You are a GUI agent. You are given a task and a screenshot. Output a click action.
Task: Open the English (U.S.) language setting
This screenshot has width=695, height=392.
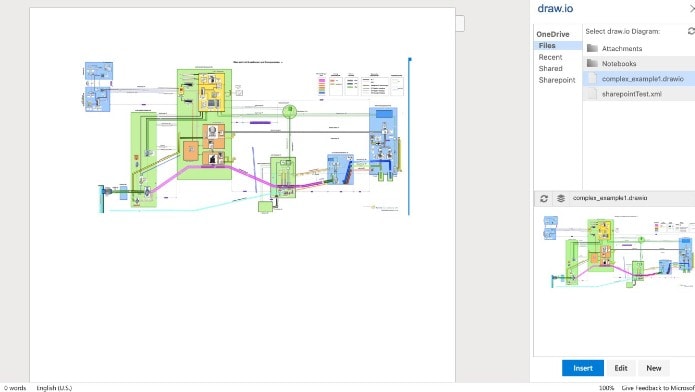point(54,388)
